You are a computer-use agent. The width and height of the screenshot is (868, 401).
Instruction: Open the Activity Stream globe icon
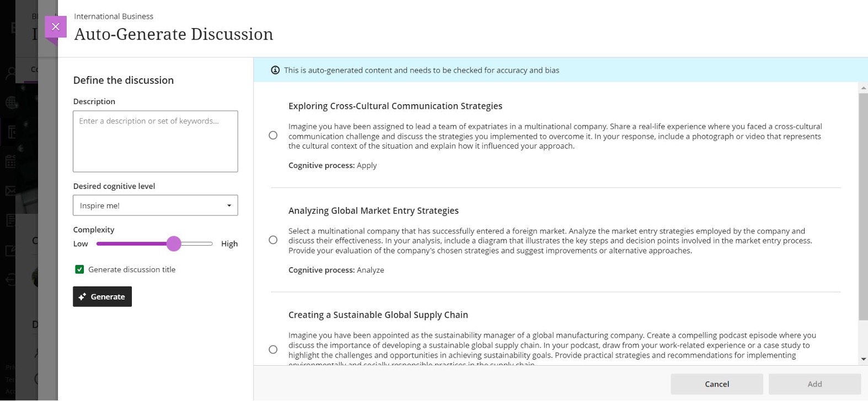click(11, 102)
